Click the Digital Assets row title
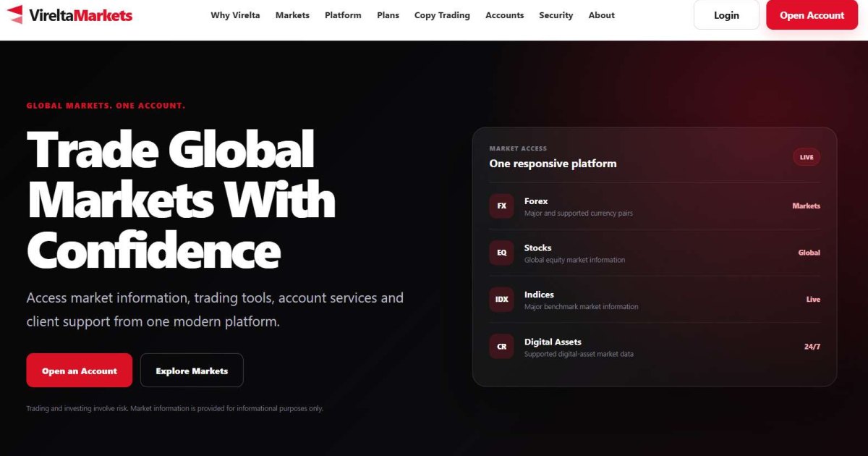 tap(553, 342)
